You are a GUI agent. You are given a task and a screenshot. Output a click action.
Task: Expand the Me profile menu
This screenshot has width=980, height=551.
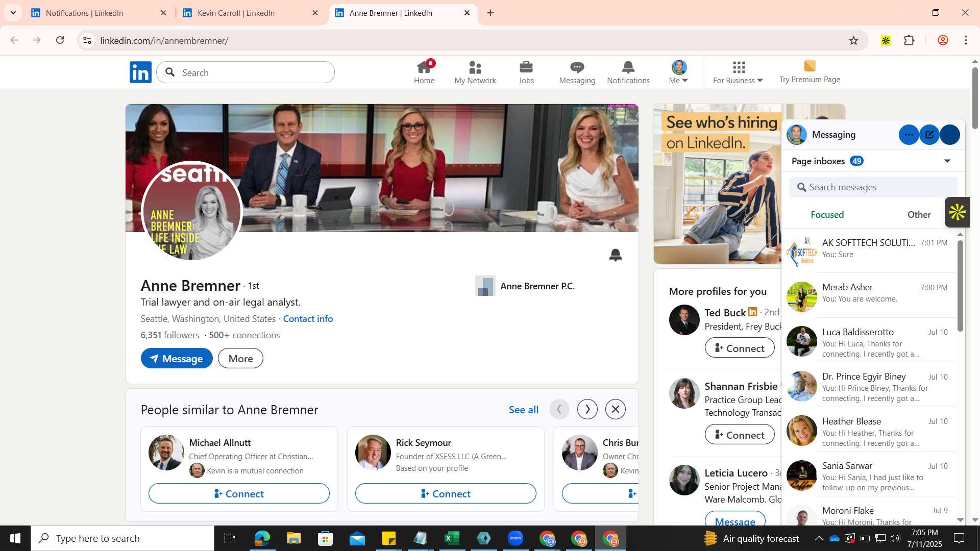(x=679, y=72)
